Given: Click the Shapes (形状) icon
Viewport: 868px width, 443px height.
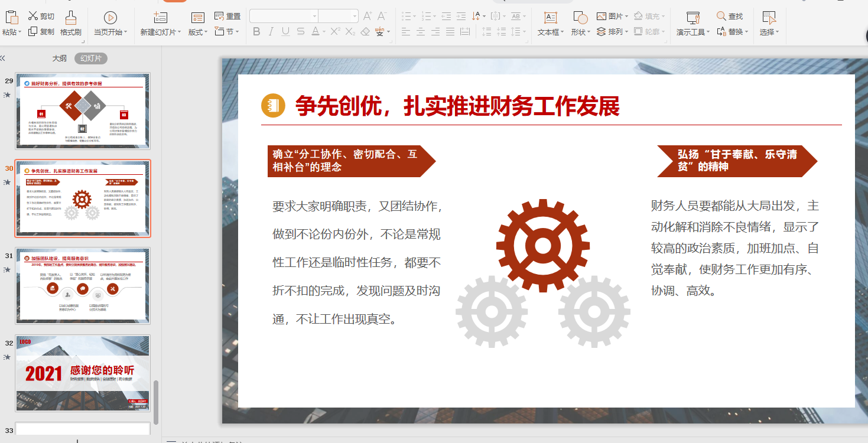Looking at the screenshot, I should click(x=580, y=18).
